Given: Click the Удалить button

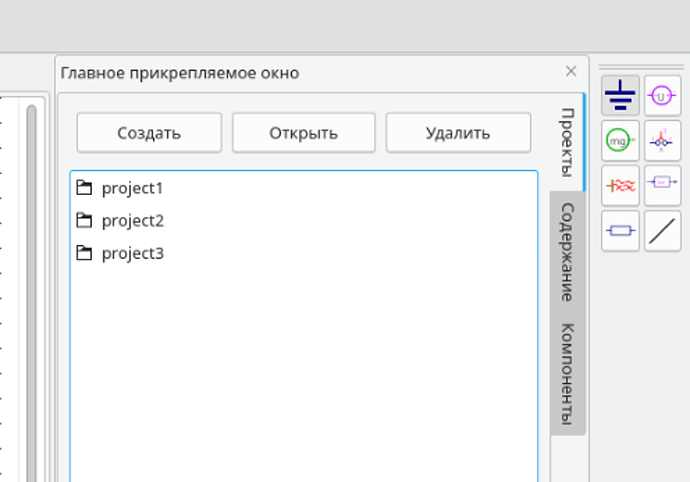Looking at the screenshot, I should (458, 133).
